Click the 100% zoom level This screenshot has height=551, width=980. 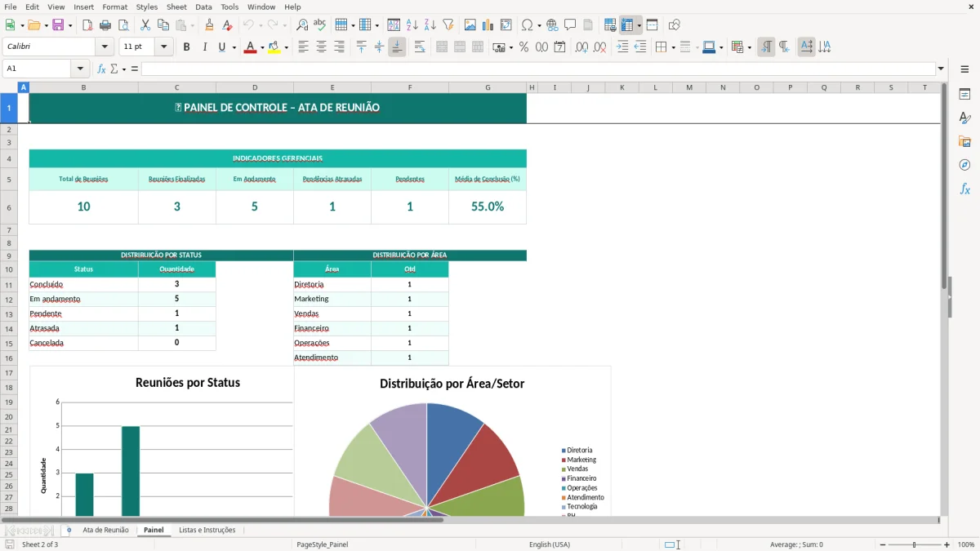point(965,544)
